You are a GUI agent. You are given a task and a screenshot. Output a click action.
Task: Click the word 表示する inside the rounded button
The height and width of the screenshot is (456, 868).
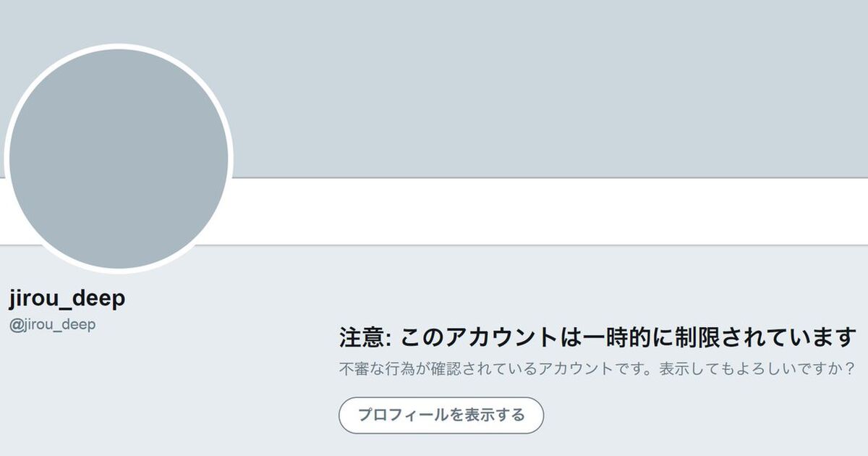pyautogui.click(x=495, y=415)
